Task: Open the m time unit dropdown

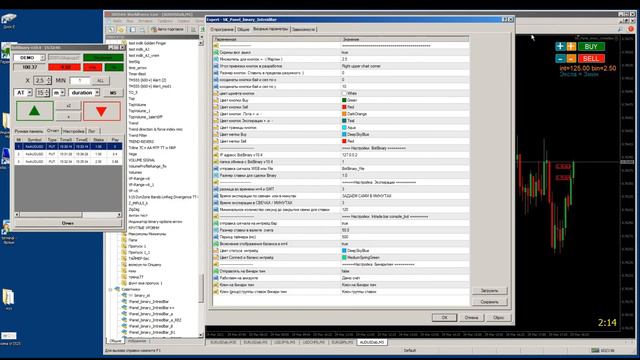Action: pos(58,93)
